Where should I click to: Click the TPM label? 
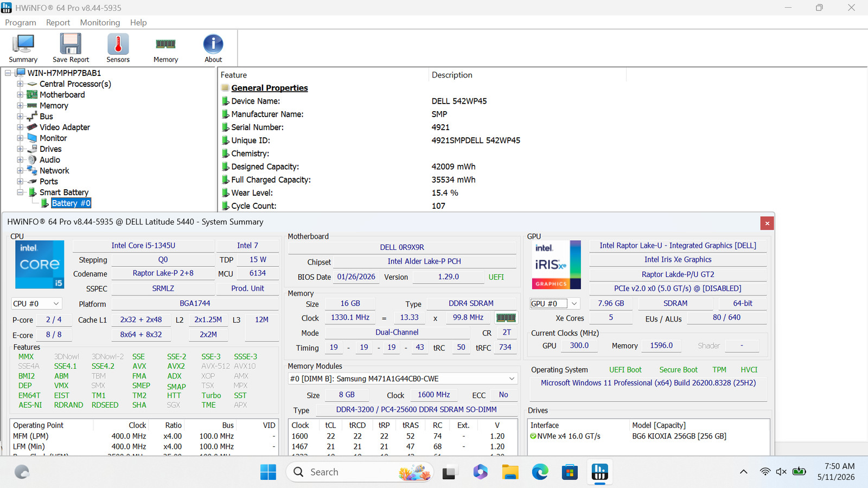click(x=719, y=370)
